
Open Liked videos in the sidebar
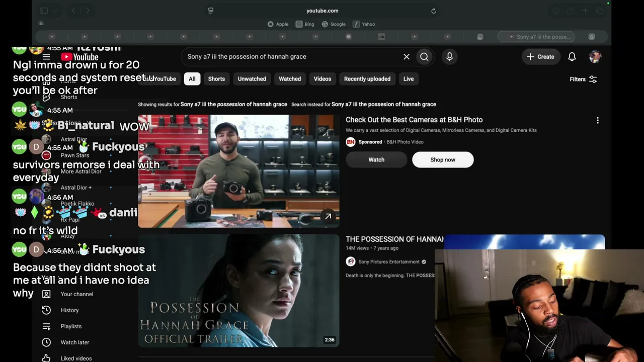coord(76,358)
